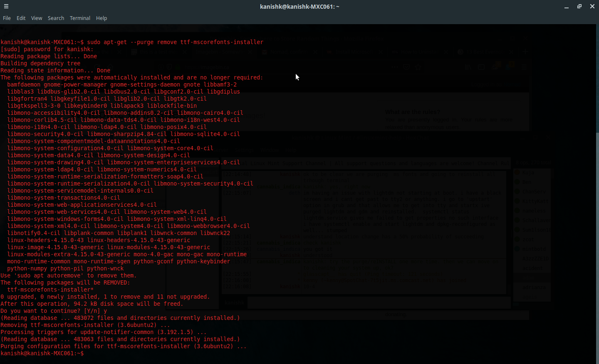Click the command 'sudo apt-get --purge remove ttf-mscorefonts-installer'
Image resolution: width=599 pixels, height=364 pixels.
coord(175,42)
